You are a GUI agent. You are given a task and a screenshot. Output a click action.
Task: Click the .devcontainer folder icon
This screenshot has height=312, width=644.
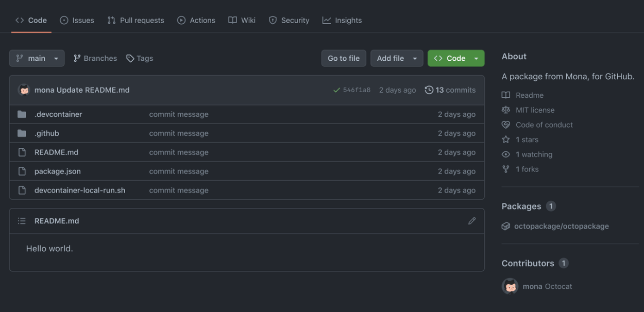click(x=22, y=114)
